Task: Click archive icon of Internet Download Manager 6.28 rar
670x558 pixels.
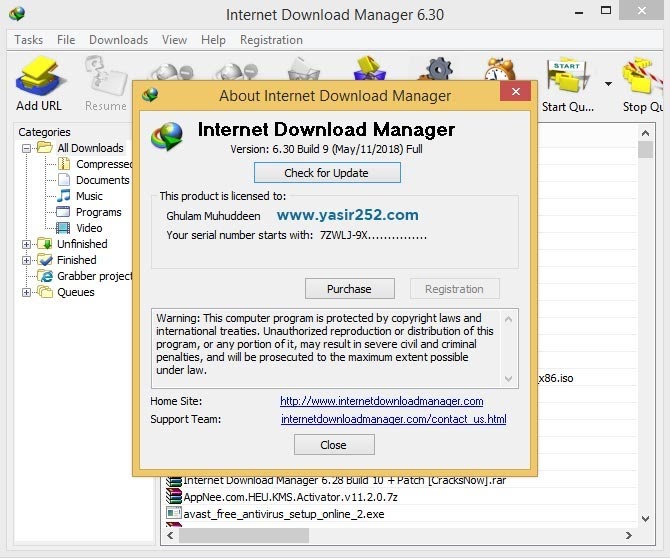Action: (173, 481)
